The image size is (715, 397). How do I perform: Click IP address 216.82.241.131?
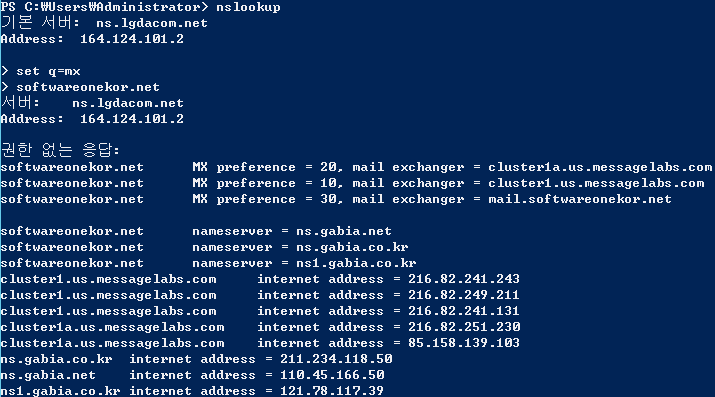[x=464, y=311]
